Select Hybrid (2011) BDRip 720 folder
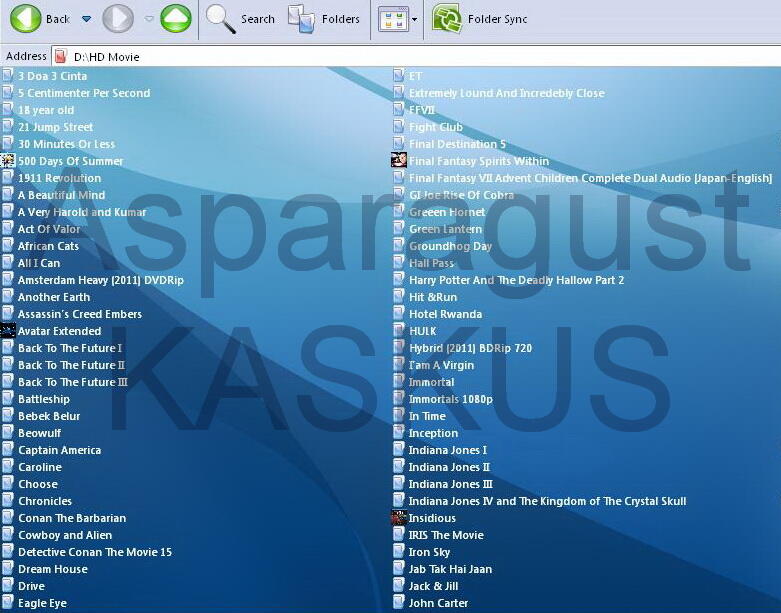Image resolution: width=781 pixels, height=613 pixels. click(x=470, y=348)
